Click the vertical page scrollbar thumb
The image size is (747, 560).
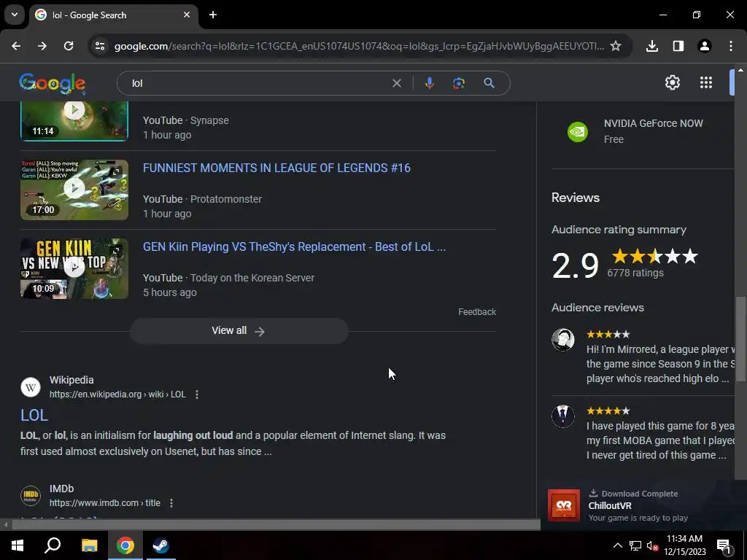[x=740, y=338]
